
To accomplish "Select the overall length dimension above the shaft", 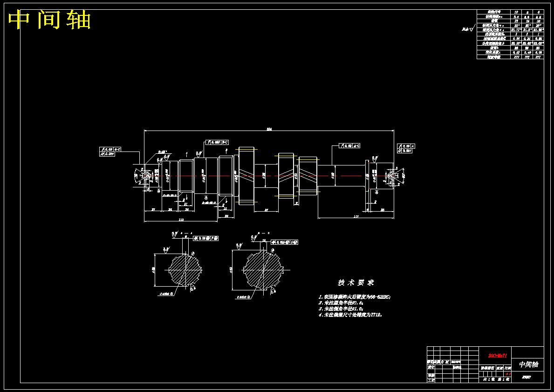I will click(x=269, y=129).
